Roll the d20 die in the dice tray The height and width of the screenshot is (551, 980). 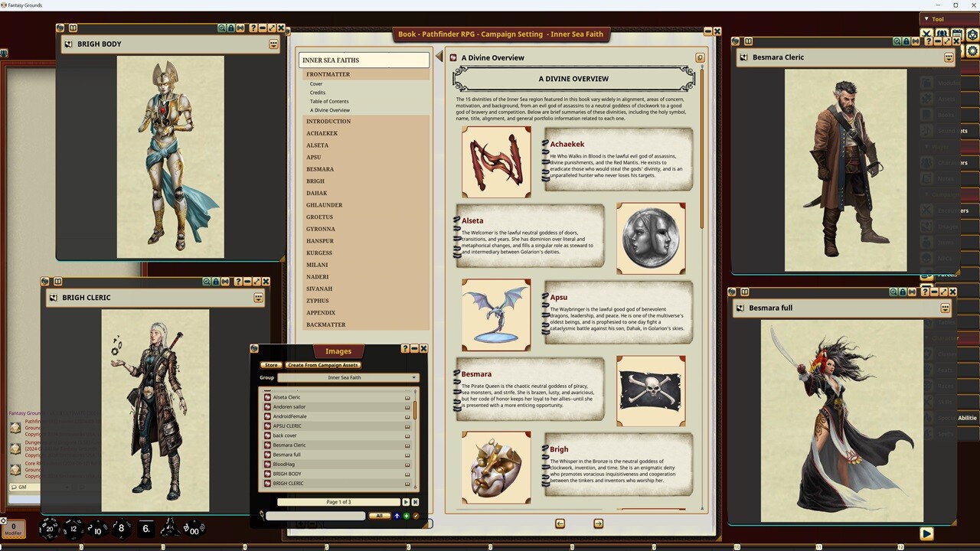pyautogui.click(x=49, y=528)
